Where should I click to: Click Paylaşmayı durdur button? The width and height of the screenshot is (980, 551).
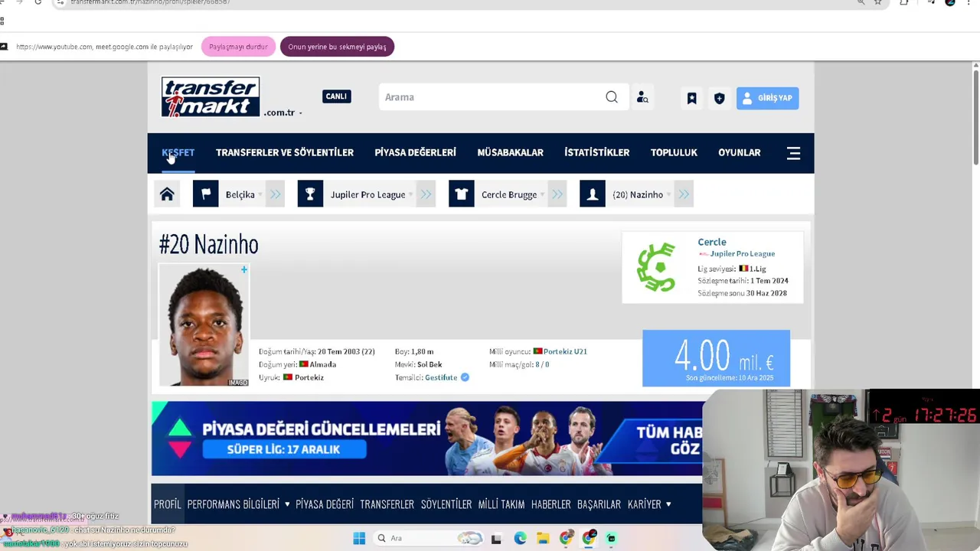(238, 47)
